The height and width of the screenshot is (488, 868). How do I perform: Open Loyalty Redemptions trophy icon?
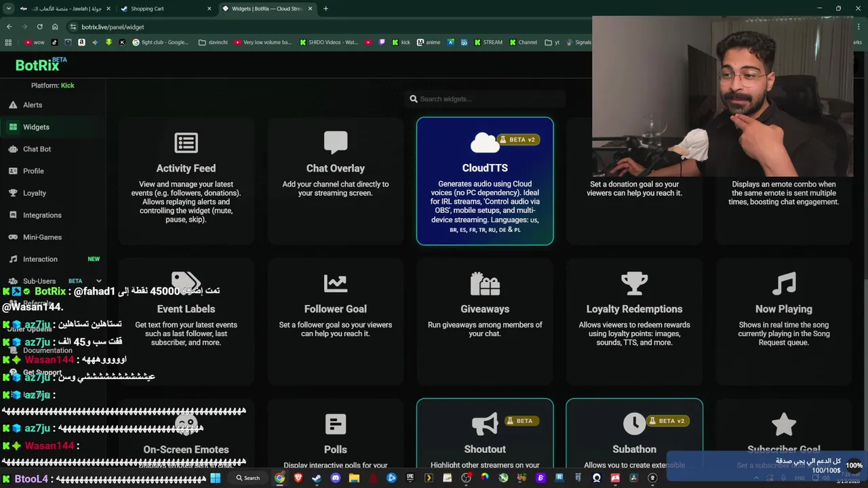[x=634, y=283]
